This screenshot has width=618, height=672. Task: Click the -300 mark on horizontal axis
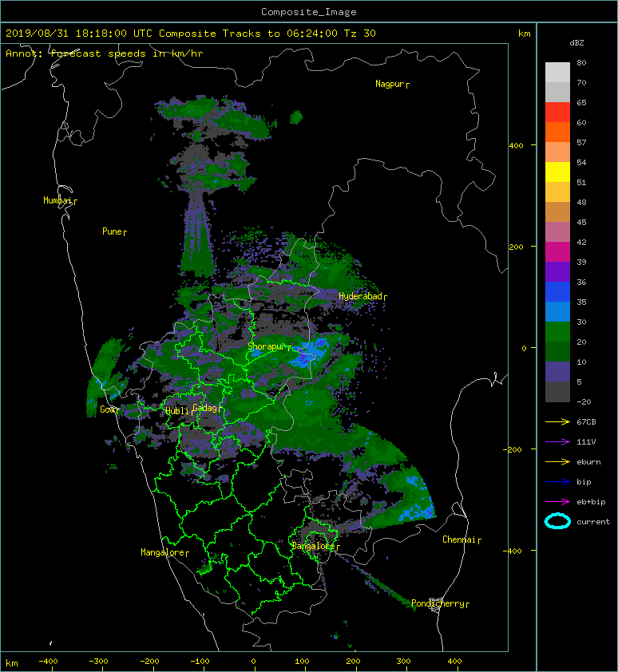[x=98, y=662]
